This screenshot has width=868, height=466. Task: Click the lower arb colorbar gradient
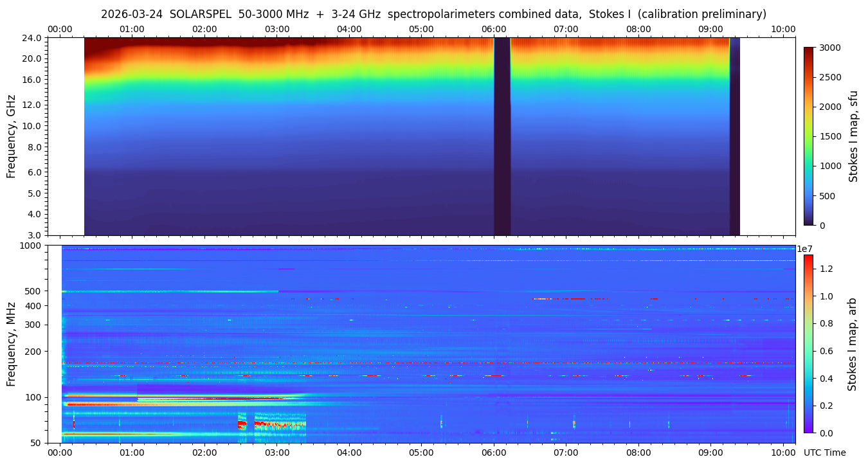click(x=808, y=344)
